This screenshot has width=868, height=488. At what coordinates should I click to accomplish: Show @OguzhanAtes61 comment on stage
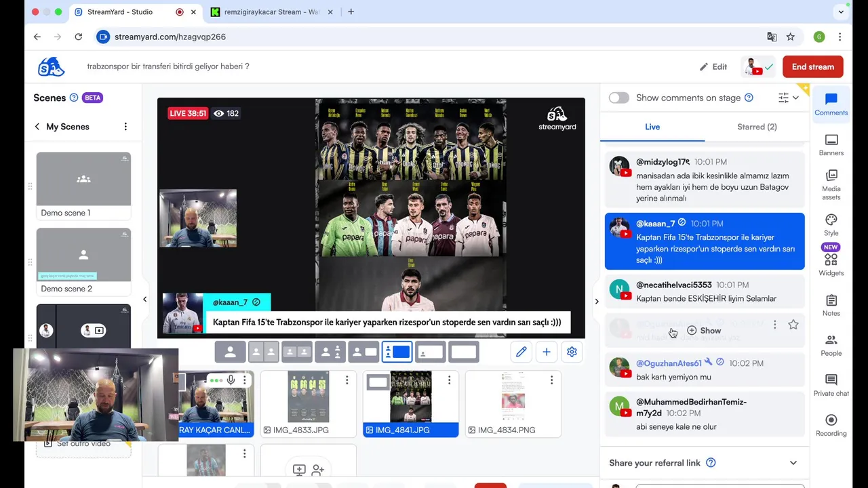[x=705, y=370]
